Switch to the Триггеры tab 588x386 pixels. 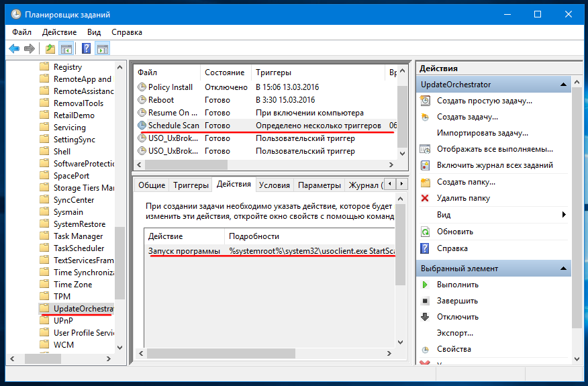(191, 185)
